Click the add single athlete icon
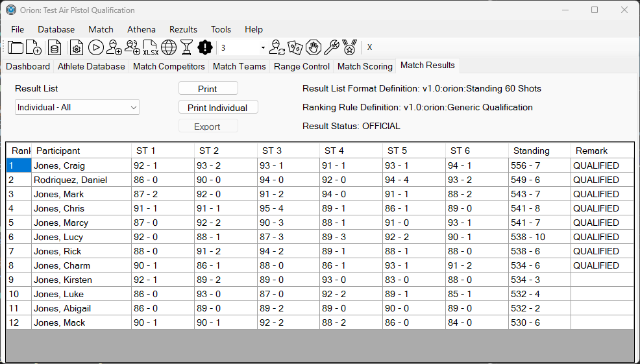This screenshot has width=640, height=364. pyautogui.click(x=114, y=47)
